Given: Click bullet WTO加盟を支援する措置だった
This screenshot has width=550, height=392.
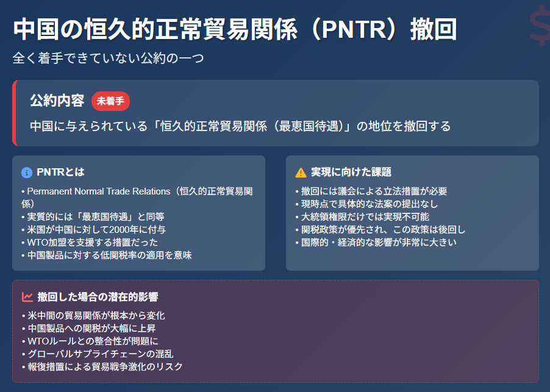Looking at the screenshot, I should [90, 242].
